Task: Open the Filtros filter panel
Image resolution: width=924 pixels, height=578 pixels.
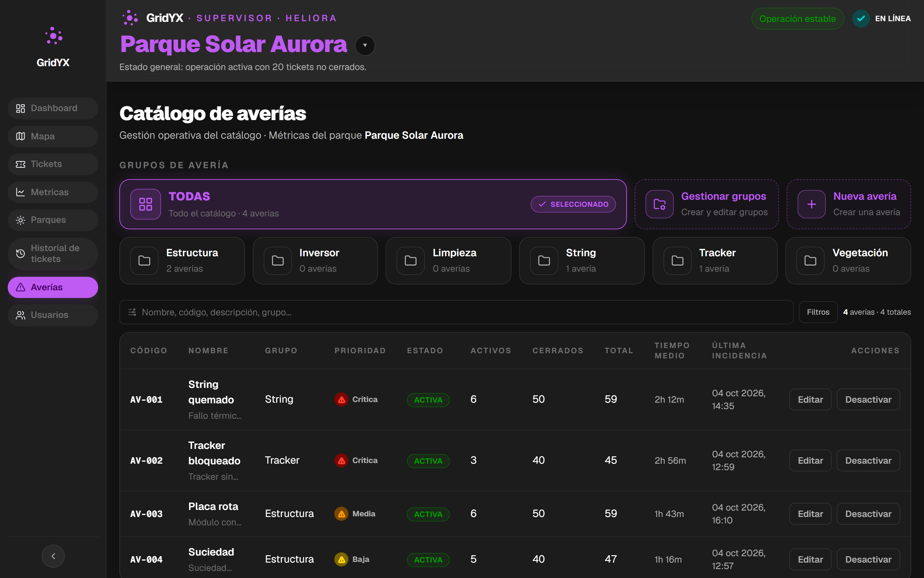Action: [818, 312]
